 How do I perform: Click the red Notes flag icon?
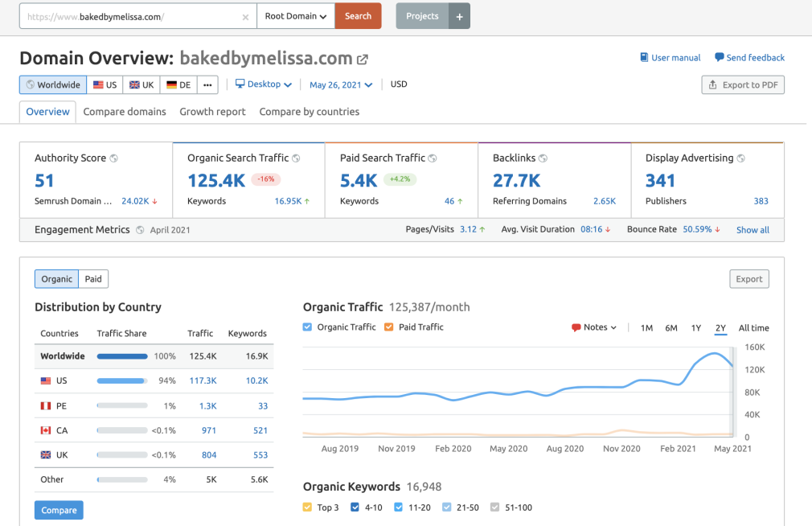pyautogui.click(x=576, y=327)
